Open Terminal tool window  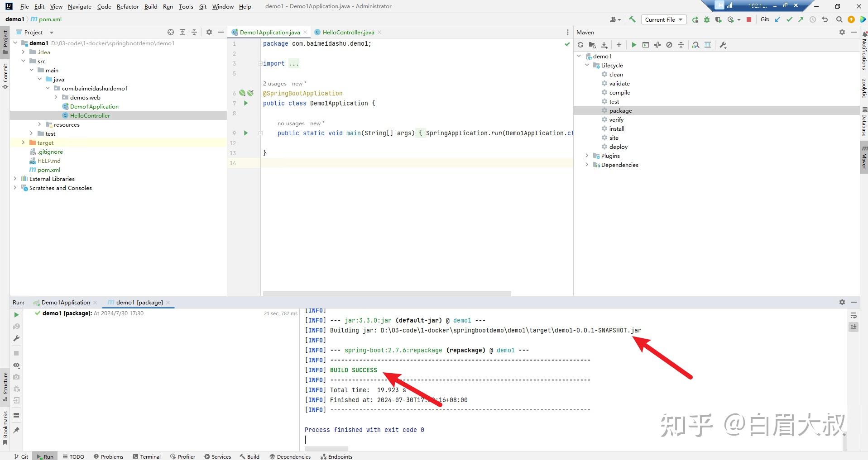click(147, 456)
